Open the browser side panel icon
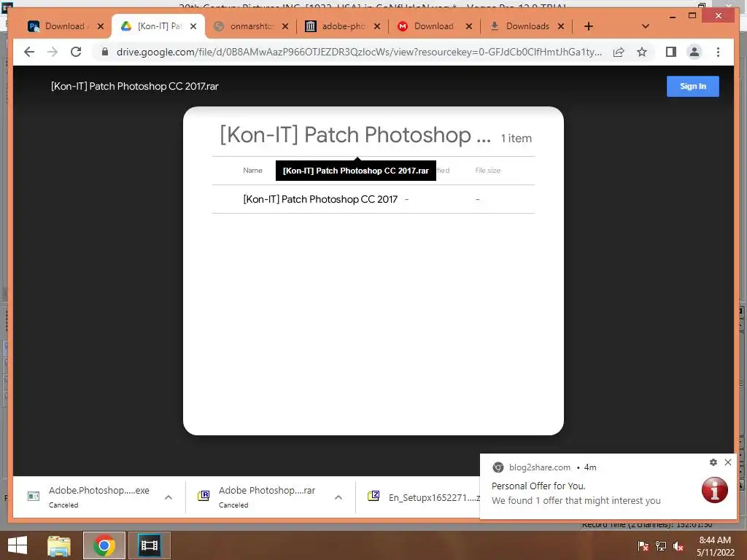 click(671, 52)
